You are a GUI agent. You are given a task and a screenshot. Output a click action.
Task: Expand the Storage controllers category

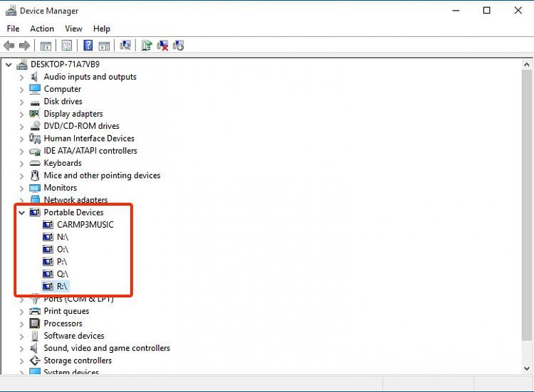[21, 361]
